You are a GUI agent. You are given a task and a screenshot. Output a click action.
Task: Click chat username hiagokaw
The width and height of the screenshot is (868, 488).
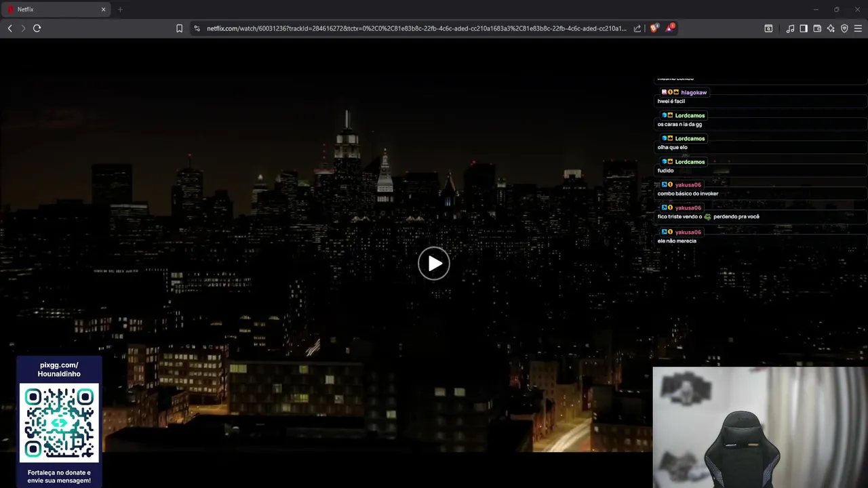point(694,92)
